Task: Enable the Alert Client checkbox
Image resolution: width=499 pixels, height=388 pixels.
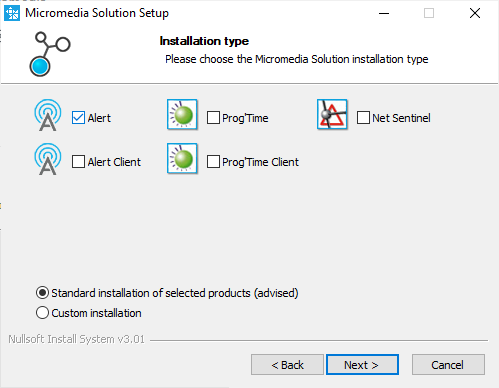Action: tap(78, 162)
